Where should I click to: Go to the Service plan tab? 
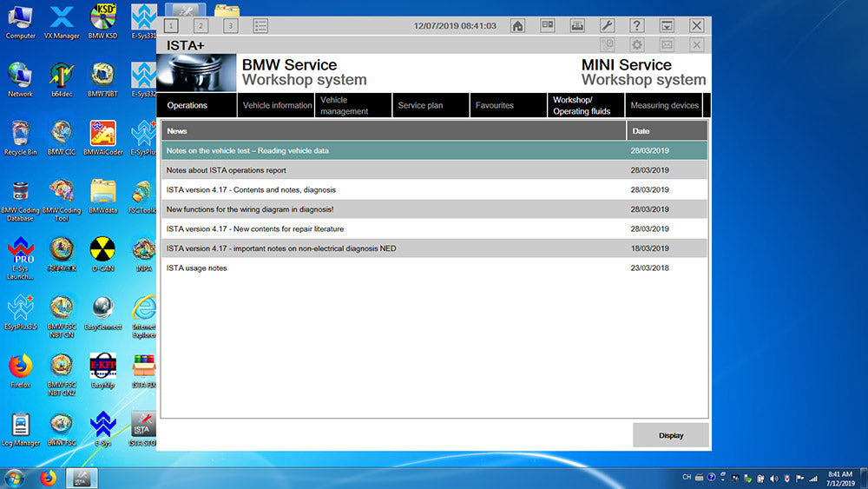click(420, 105)
